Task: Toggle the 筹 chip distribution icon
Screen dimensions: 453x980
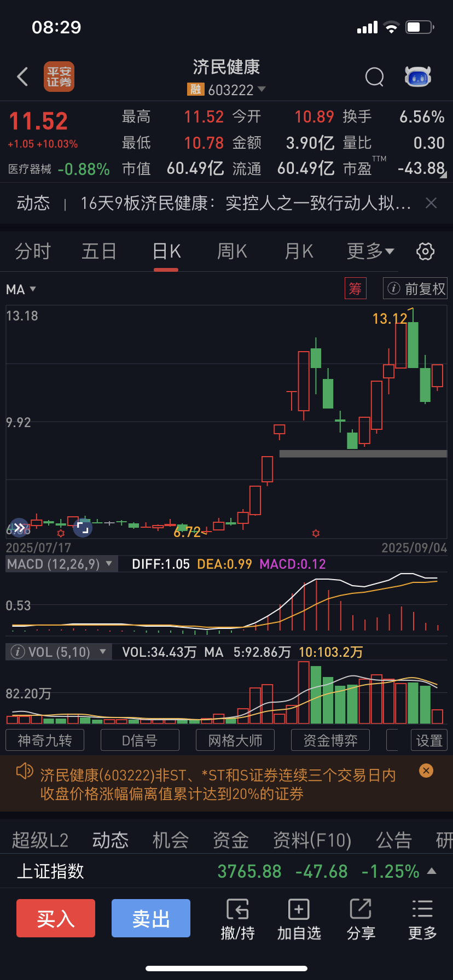Action: 355,288
